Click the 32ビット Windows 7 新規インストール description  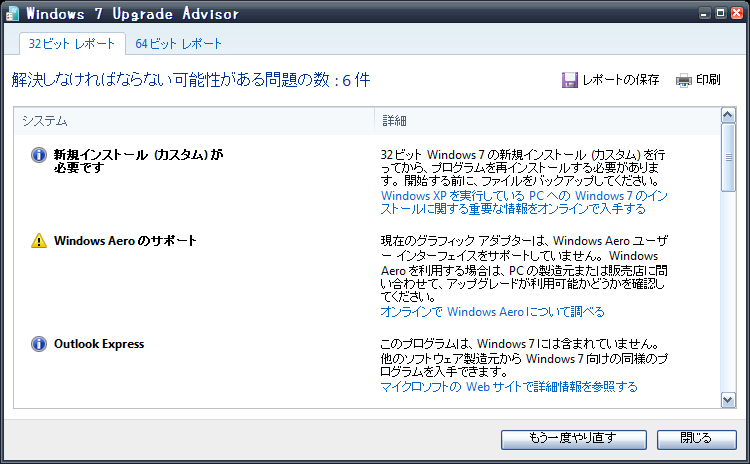tap(523, 168)
